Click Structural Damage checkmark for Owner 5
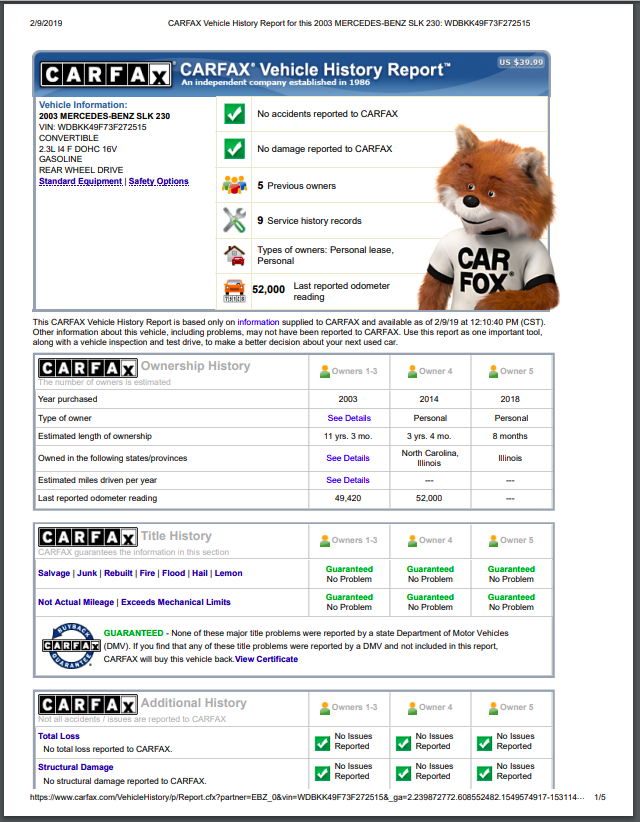The image size is (640, 822). 484,773
